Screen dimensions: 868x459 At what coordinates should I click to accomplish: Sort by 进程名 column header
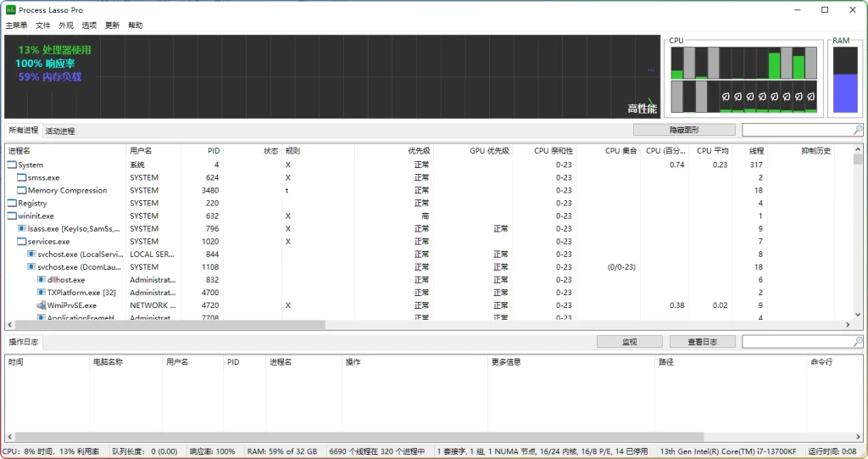click(x=65, y=151)
